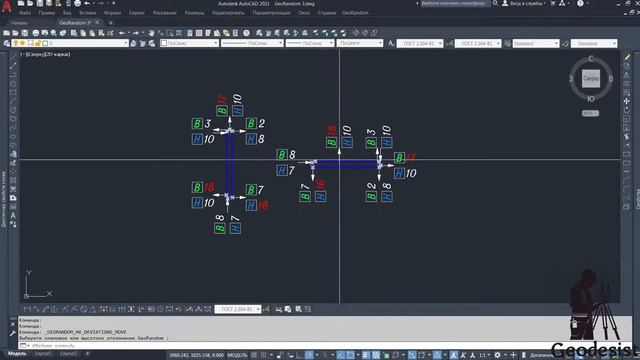Open the AutoCAD application menu logo
The image size is (640, 360).
coord(6,7)
